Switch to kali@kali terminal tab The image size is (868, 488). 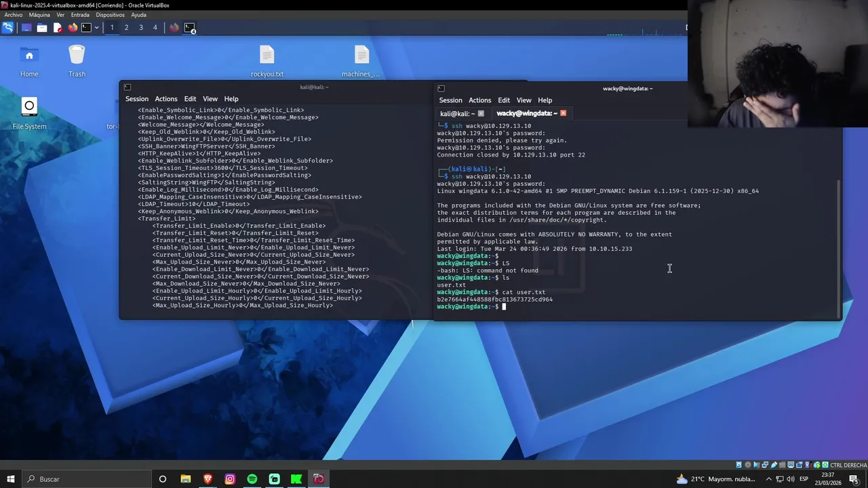458,114
